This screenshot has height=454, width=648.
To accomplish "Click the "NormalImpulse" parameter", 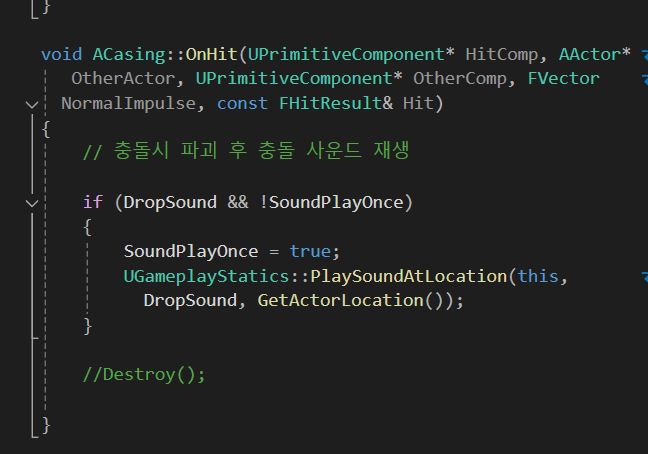I will [x=129, y=103].
